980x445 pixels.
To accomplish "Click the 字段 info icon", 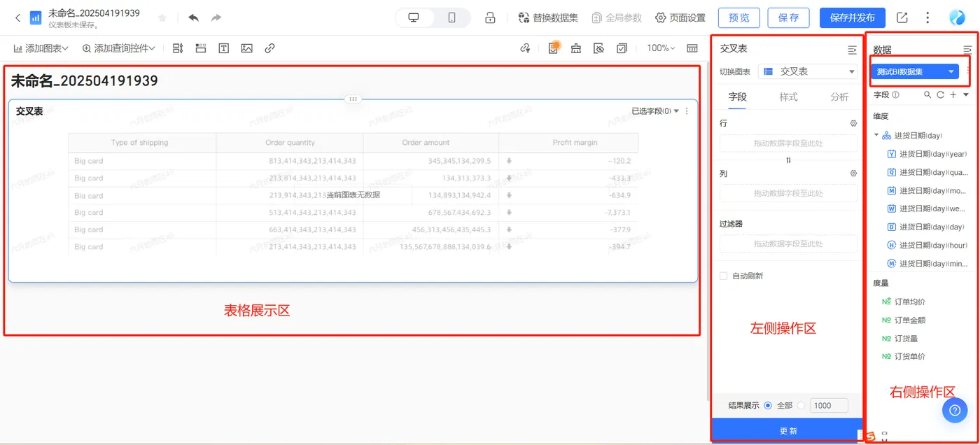I will [896, 94].
